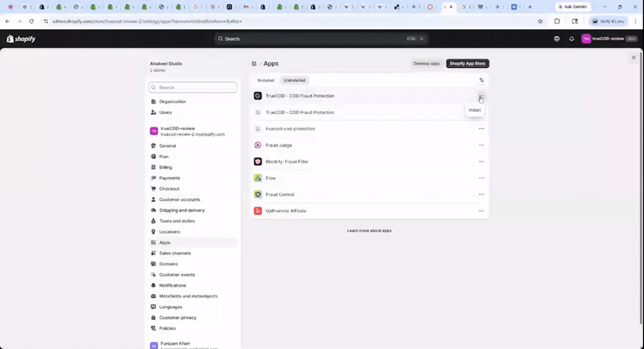Open the Shopify App Store button
Image resolution: width=644 pixels, height=349 pixels.
tap(467, 64)
